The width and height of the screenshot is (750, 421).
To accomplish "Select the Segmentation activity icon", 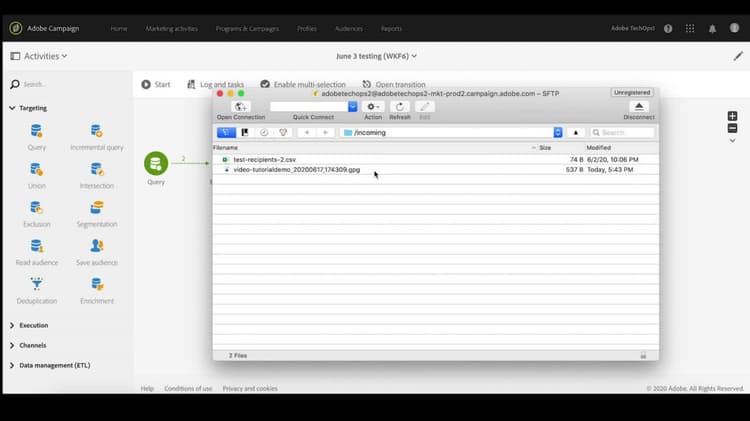I will (x=97, y=208).
